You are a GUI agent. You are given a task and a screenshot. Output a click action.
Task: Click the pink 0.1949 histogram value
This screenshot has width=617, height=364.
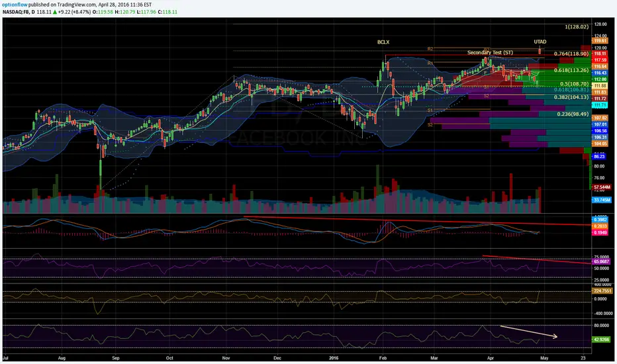coord(600,232)
